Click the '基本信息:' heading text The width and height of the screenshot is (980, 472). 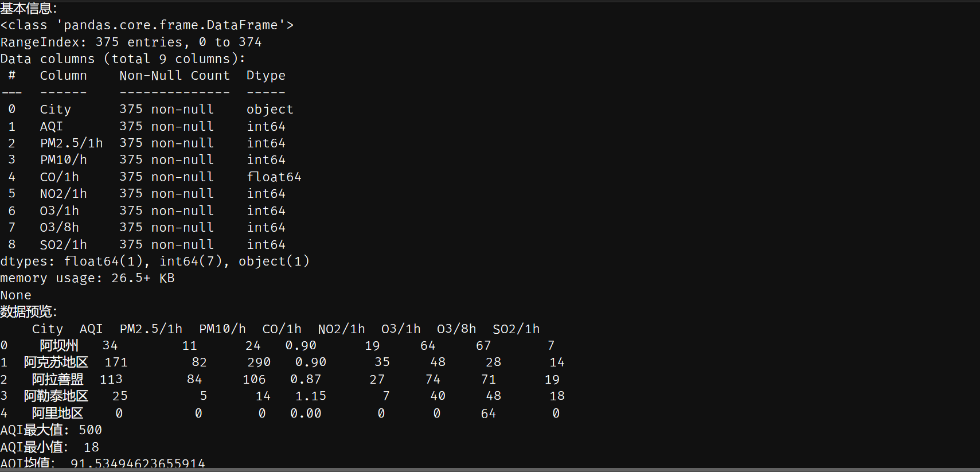tap(29, 8)
